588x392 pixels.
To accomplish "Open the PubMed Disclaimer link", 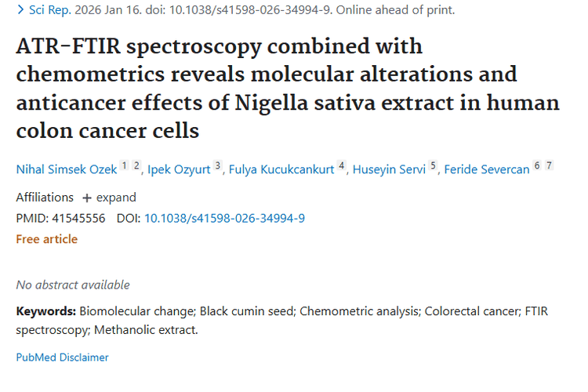I will point(62,358).
